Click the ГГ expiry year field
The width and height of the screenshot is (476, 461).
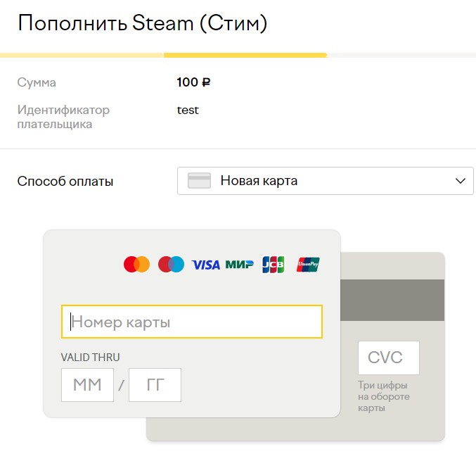coord(155,385)
